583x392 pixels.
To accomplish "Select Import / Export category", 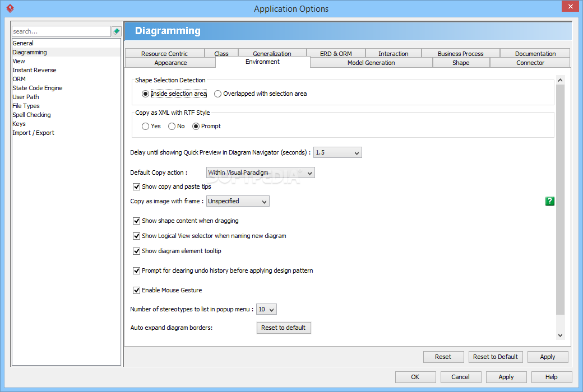I will click(x=66, y=133).
